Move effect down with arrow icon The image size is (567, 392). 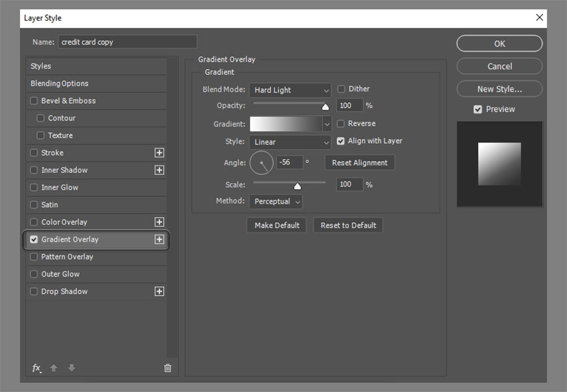point(71,368)
